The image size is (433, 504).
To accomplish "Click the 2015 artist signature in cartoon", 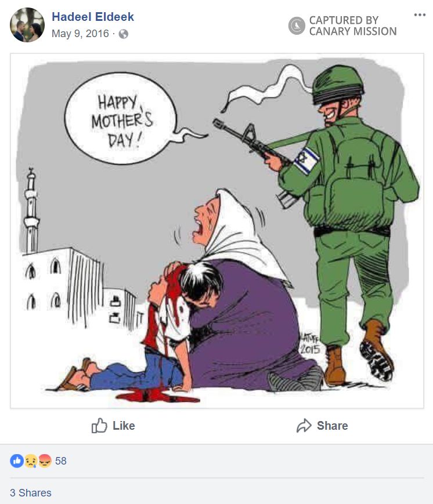I will [309, 344].
